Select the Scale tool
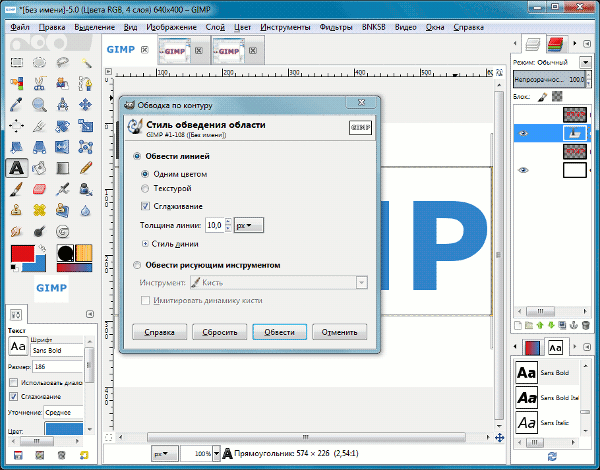 (85, 126)
